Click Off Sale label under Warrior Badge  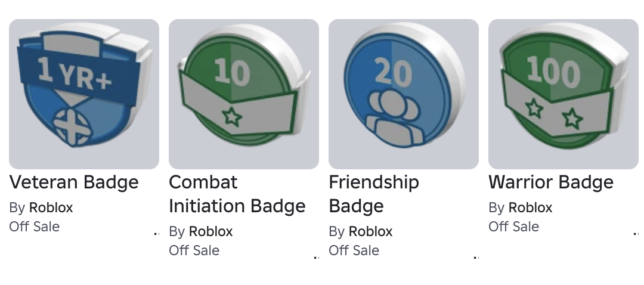[x=514, y=227]
